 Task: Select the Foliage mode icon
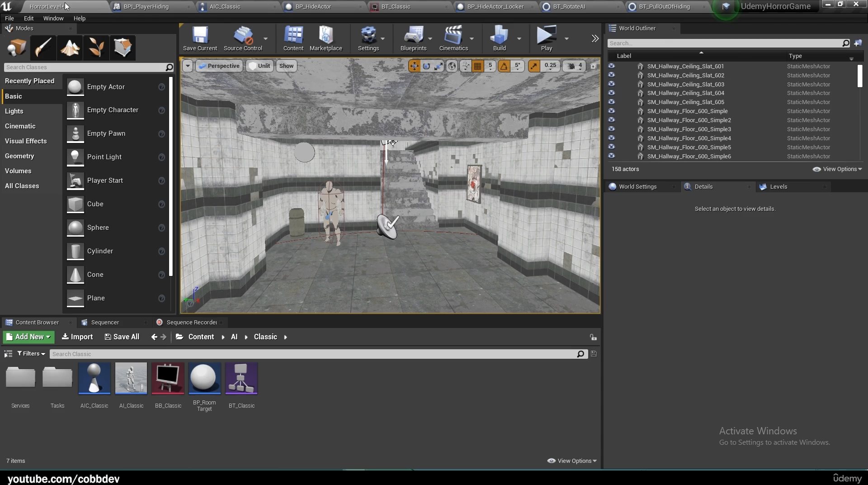coord(96,48)
